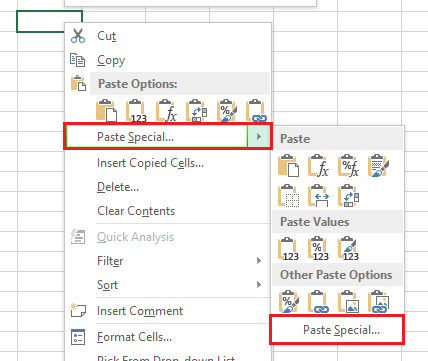Click the Cut scissors icon

click(78, 36)
